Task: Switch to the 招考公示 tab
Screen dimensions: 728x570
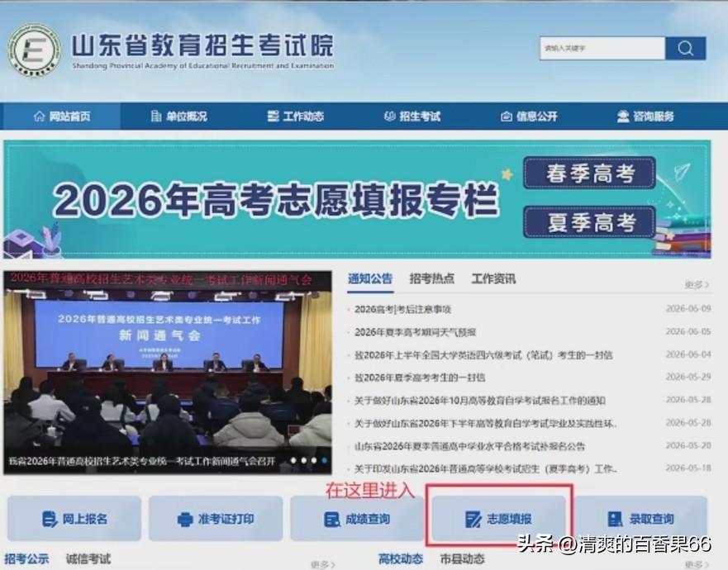Action: (x=26, y=559)
